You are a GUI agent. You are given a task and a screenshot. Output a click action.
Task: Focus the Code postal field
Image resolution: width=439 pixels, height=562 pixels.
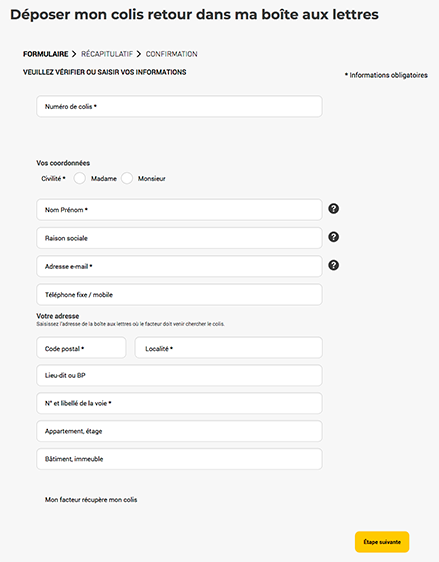(81, 348)
